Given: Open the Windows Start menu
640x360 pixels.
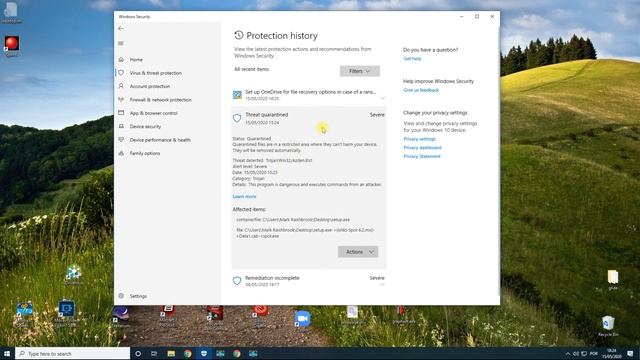Looking at the screenshot, I should click(x=7, y=353).
